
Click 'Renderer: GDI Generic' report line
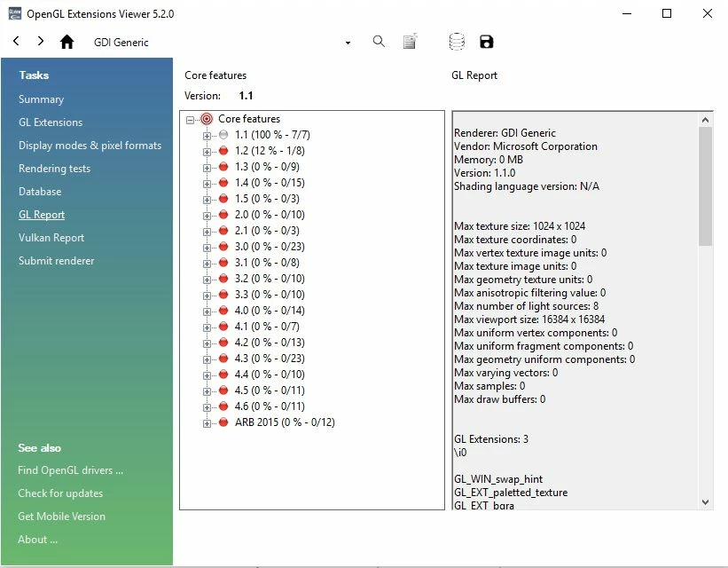505,133
